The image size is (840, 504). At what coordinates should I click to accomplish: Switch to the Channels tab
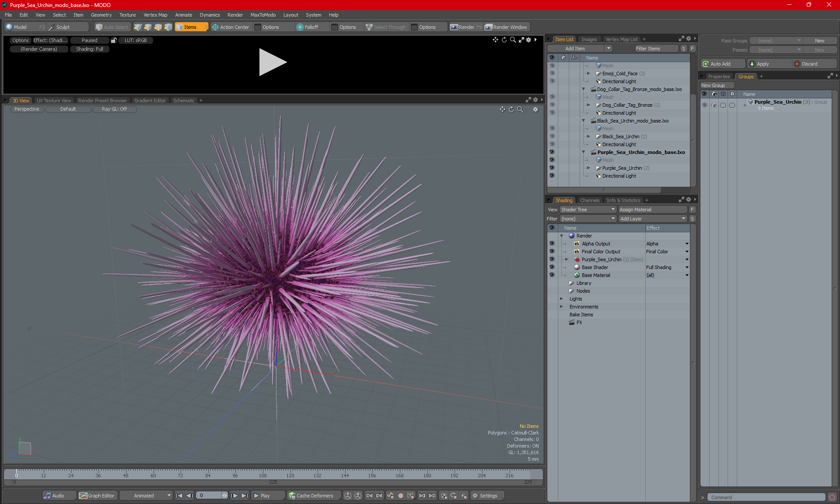pyautogui.click(x=590, y=200)
